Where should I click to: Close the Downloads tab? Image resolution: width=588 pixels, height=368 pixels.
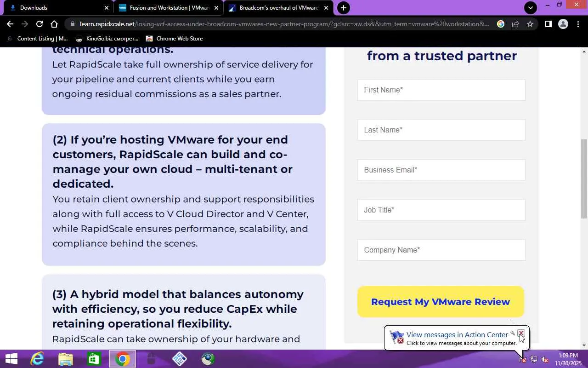107,8
